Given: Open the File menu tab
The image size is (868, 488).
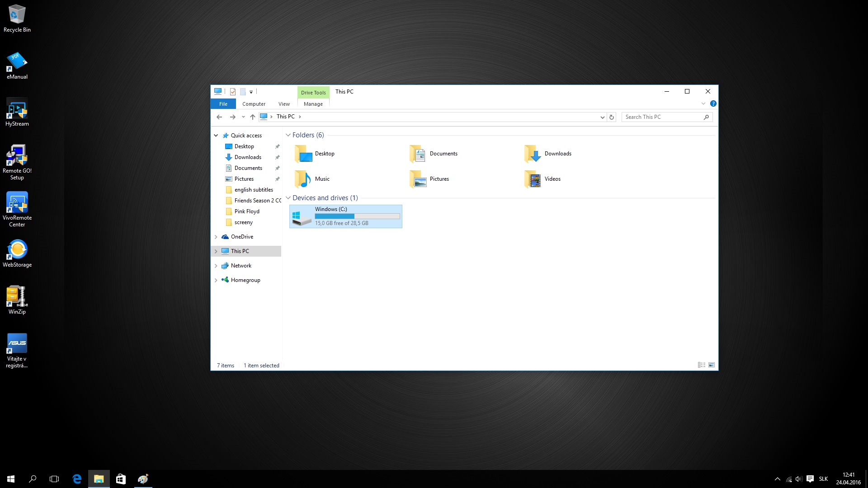Looking at the screenshot, I should pos(223,104).
